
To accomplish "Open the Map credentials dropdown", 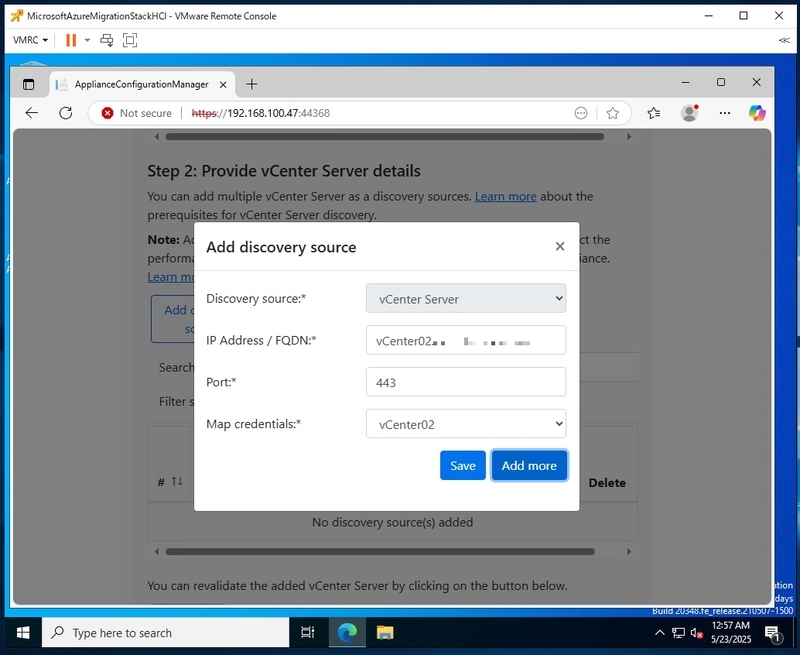I will coord(466,424).
